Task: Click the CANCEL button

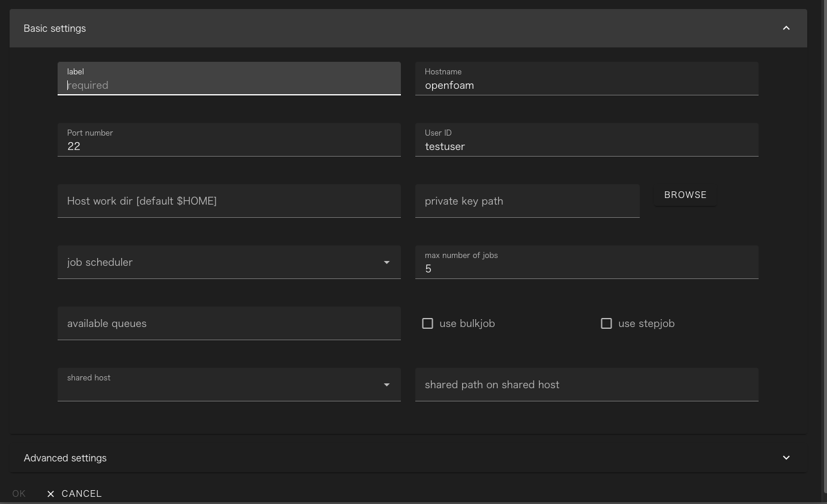Action: click(74, 494)
